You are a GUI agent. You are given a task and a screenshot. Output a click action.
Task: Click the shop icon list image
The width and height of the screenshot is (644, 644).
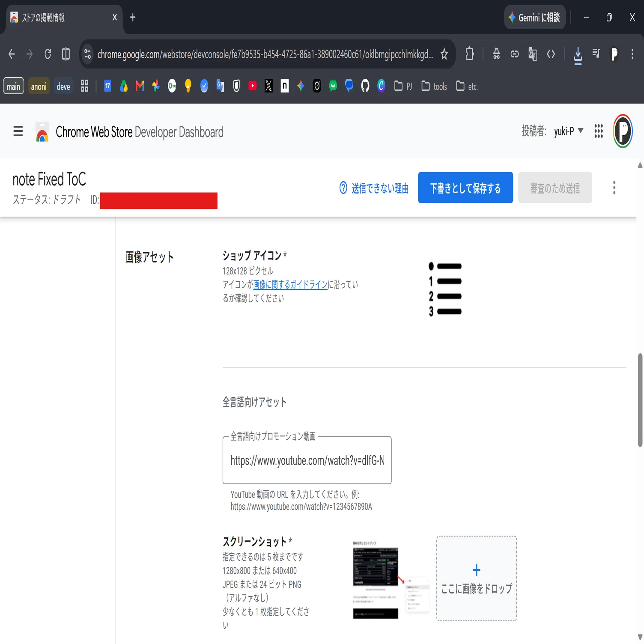(x=445, y=289)
